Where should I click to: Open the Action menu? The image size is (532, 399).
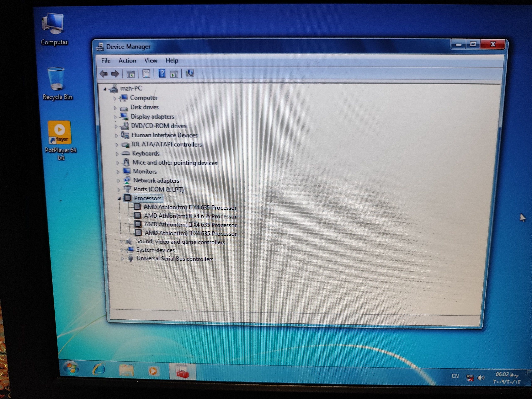[x=127, y=61]
